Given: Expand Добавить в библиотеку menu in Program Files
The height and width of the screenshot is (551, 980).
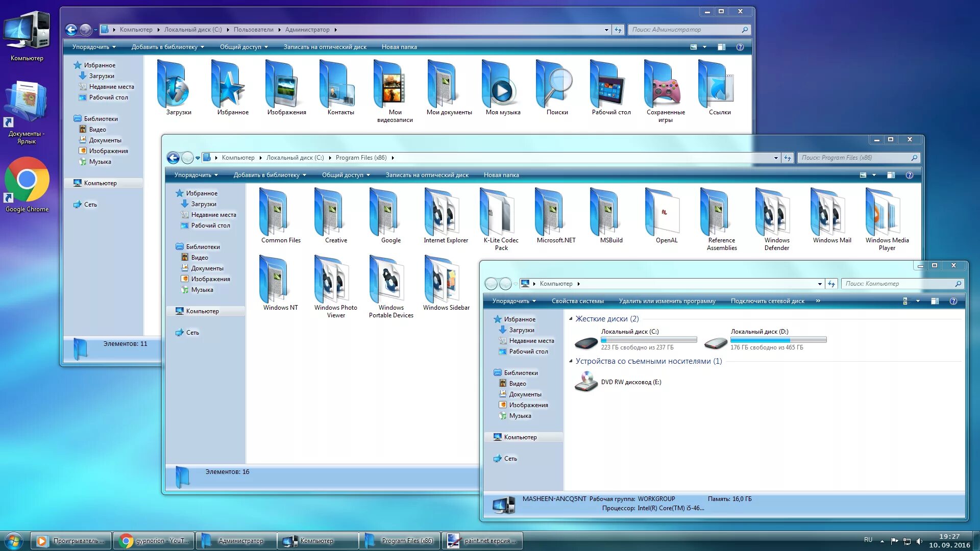Looking at the screenshot, I should [269, 175].
